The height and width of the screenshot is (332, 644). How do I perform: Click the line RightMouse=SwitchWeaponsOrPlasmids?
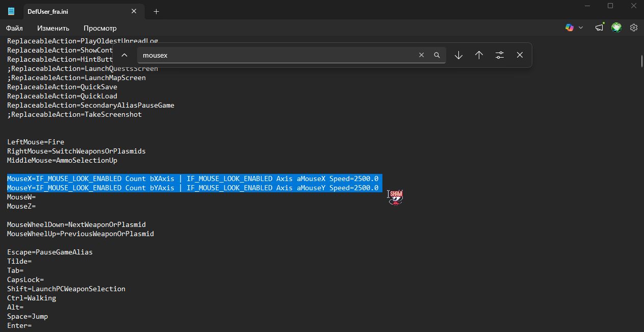76,151
